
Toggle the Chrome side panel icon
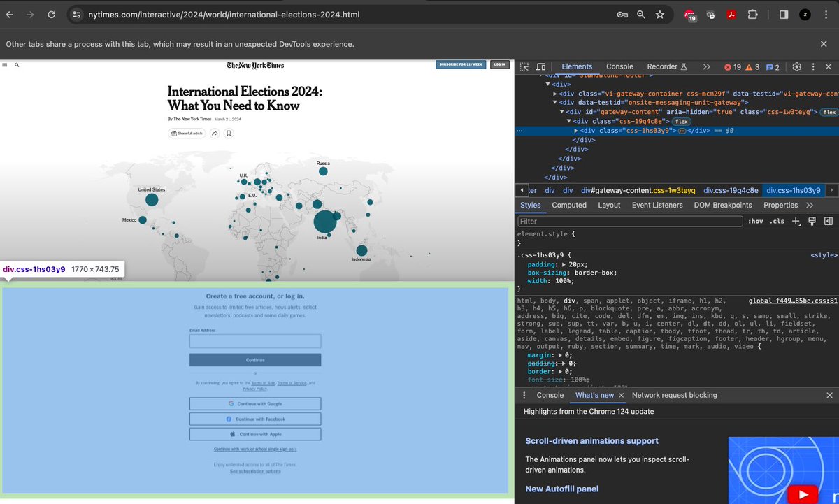(x=784, y=15)
